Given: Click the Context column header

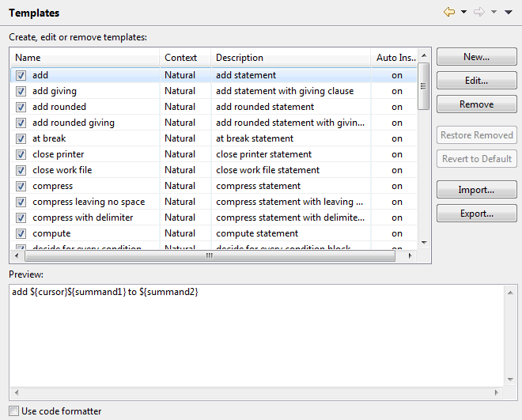Looking at the screenshot, I should (185, 58).
